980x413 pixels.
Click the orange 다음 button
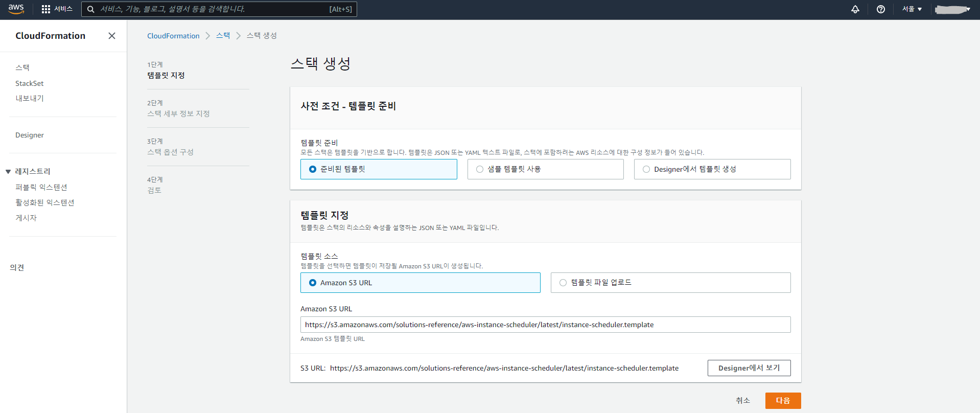tap(783, 401)
